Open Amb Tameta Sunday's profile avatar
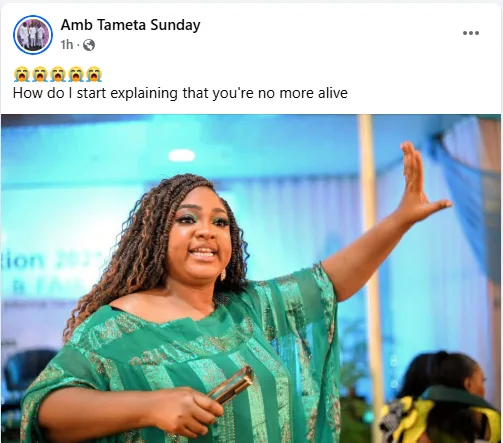 tap(33, 35)
